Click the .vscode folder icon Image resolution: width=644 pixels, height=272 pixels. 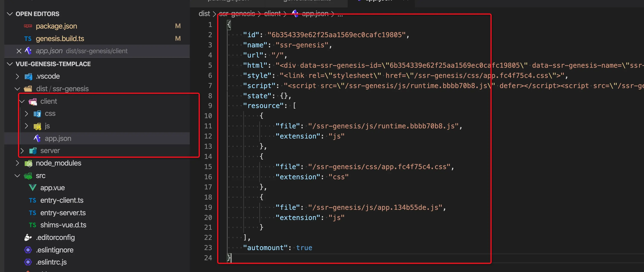(x=28, y=76)
